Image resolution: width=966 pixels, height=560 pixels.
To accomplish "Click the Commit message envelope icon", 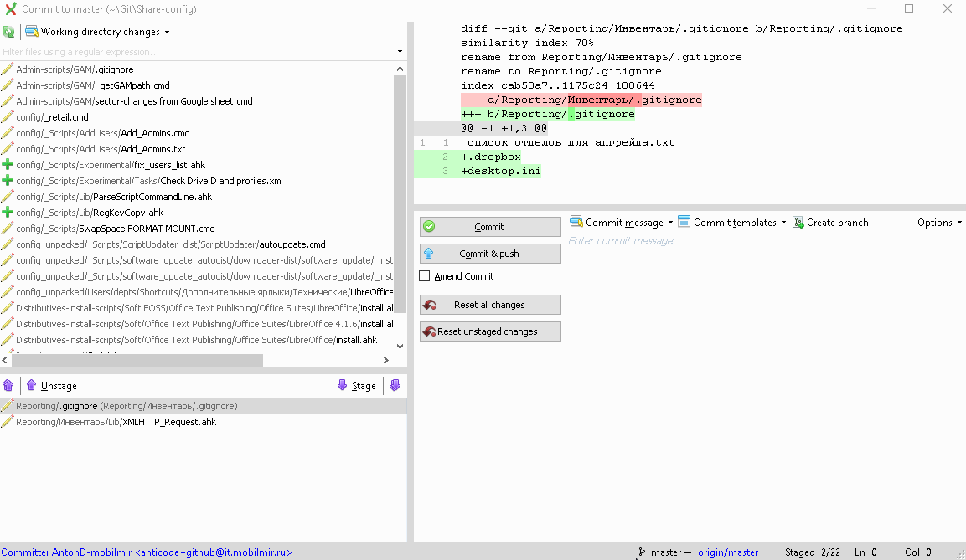I will (x=576, y=222).
